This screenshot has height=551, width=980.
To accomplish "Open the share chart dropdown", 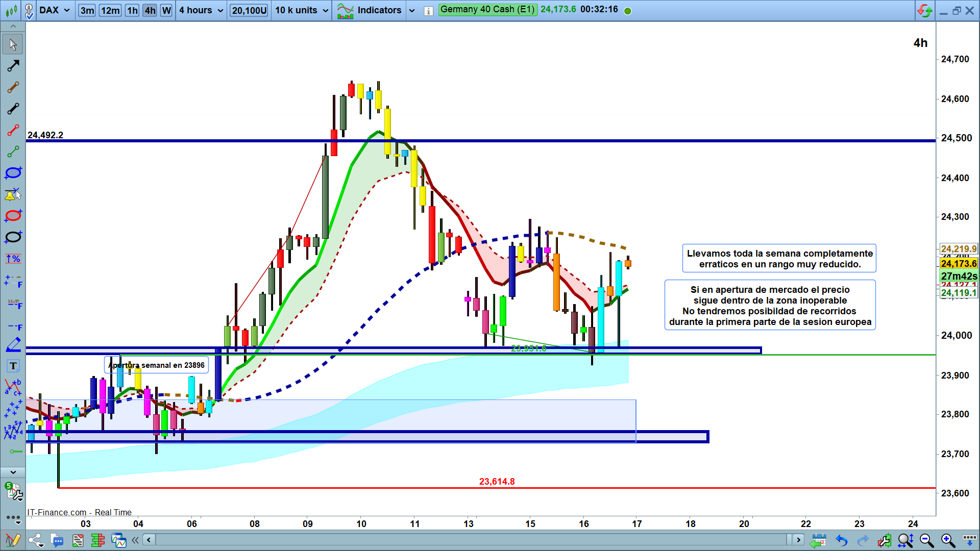I will pos(36,540).
